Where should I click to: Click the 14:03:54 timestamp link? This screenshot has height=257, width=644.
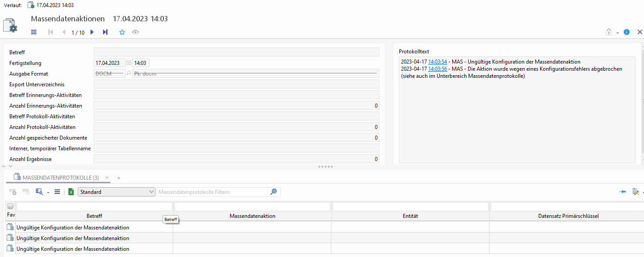[437, 62]
